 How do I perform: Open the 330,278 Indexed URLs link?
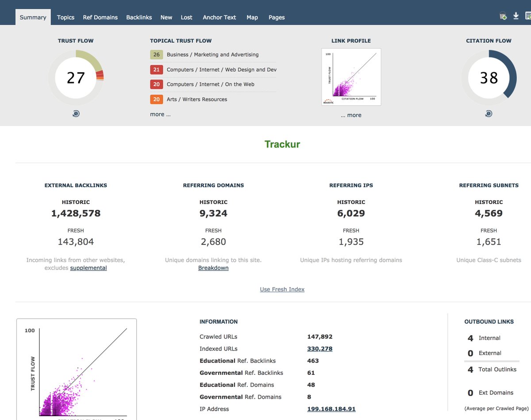(x=319, y=348)
